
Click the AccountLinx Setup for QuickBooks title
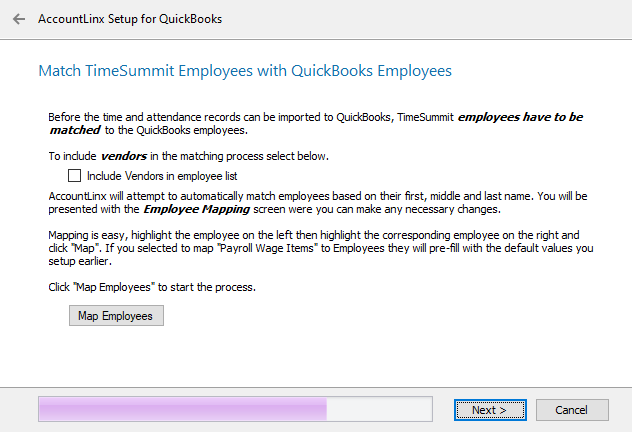[130, 19]
